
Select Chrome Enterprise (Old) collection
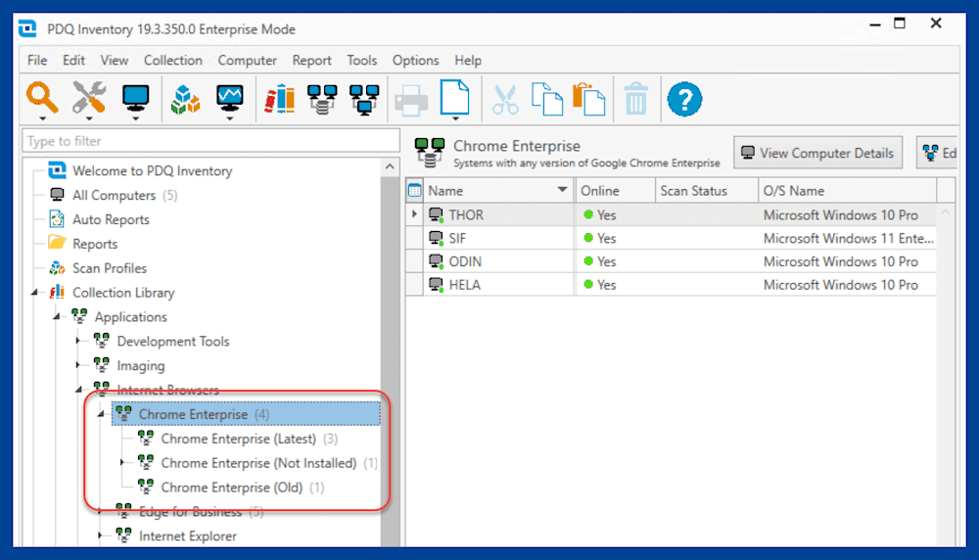point(232,488)
